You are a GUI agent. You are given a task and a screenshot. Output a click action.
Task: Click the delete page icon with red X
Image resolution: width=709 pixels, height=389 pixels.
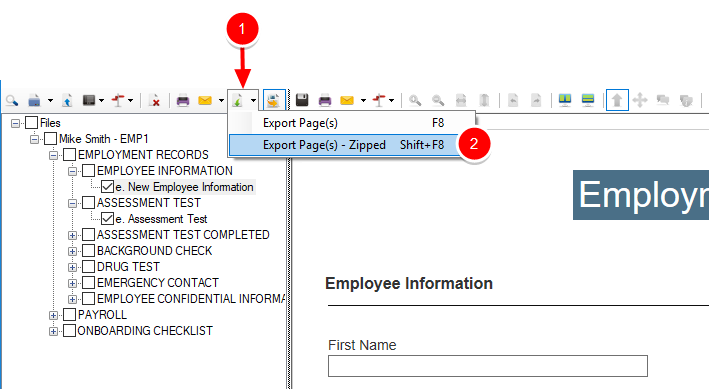[154, 100]
